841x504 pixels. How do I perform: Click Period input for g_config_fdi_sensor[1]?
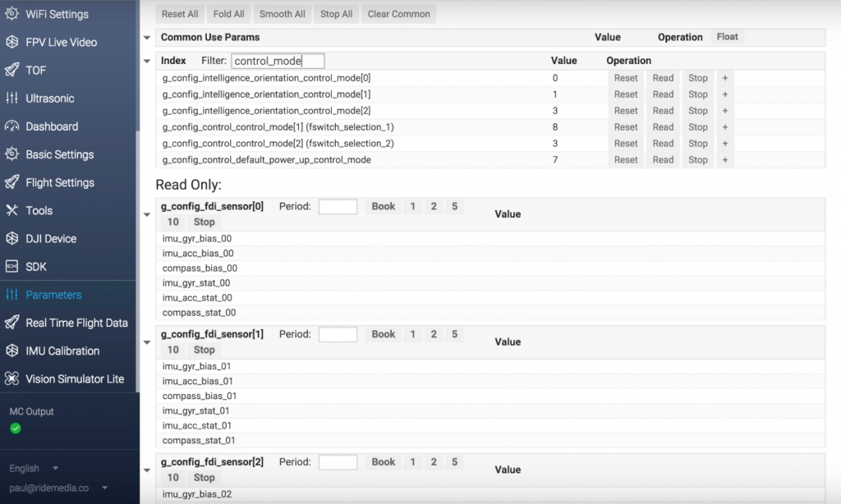[338, 335]
